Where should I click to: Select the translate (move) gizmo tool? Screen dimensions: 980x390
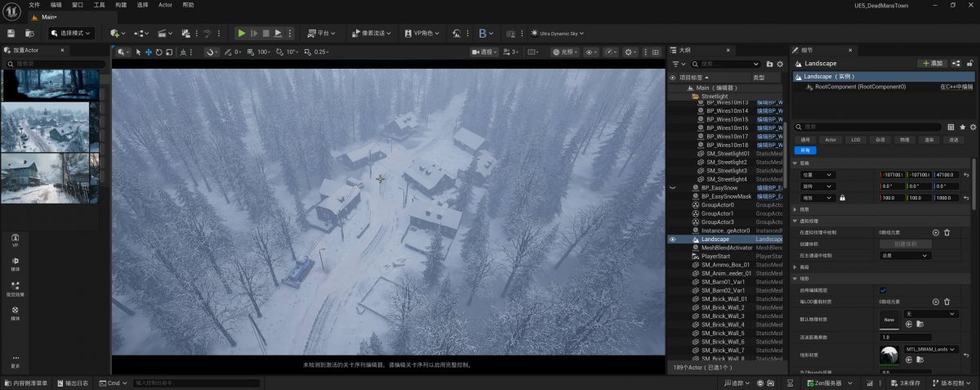coord(149,52)
